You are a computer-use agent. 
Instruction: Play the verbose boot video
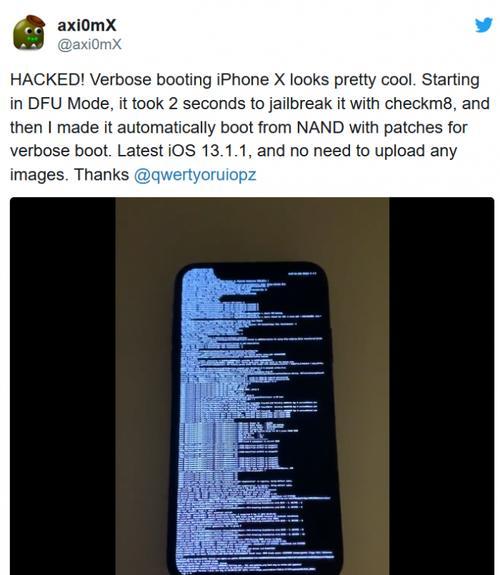pyautogui.click(x=252, y=386)
